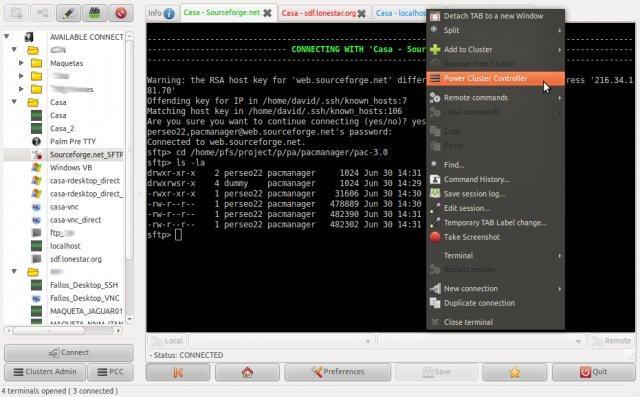This screenshot has height=397, width=640.
Task: Click Take Screenshot menu item
Action: (x=496, y=237)
